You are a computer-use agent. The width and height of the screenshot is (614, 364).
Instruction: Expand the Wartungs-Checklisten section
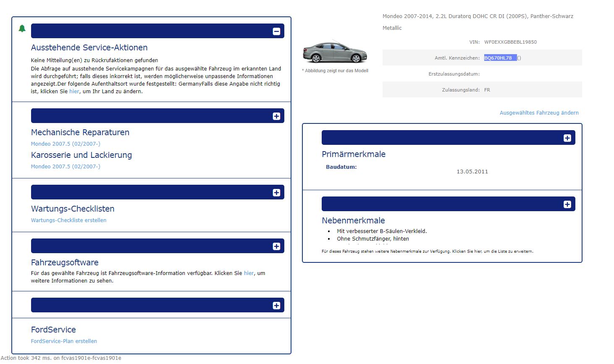coord(276,193)
